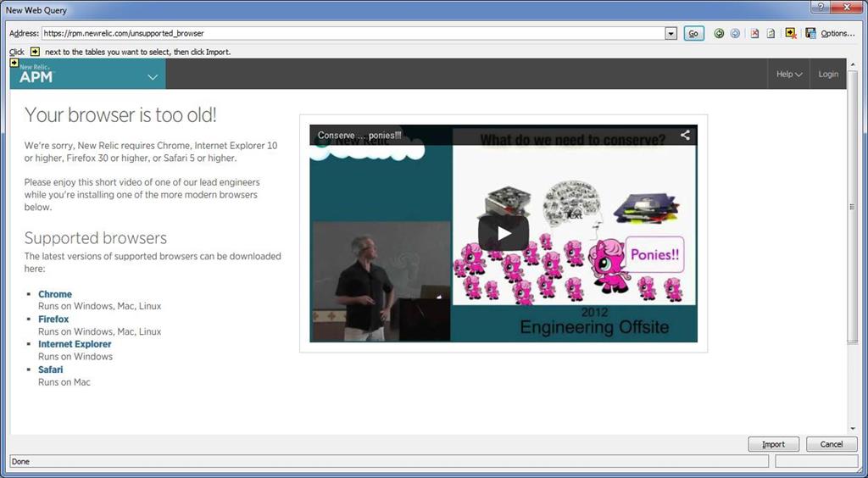868x478 pixels.
Task: Follow the Firefox download link
Action: pos(53,320)
